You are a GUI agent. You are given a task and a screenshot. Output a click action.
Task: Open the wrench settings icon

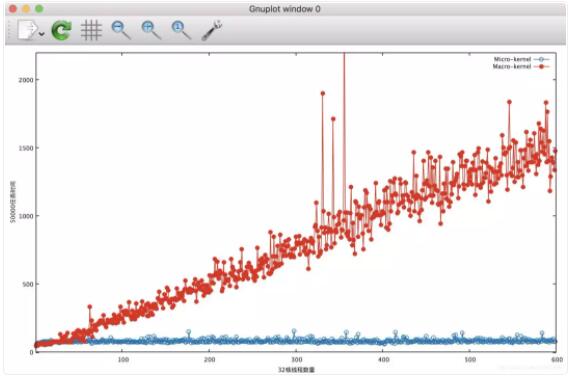212,30
